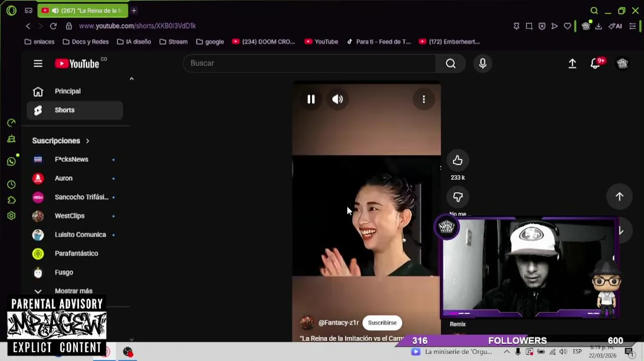Viewport: 644px width, 361px height.
Task: Open the YouTube bookmark
Action: click(321, 42)
